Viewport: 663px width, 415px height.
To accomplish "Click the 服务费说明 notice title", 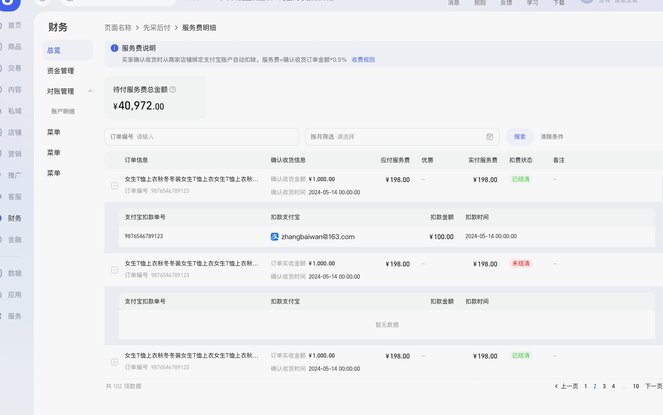I will 139,48.
